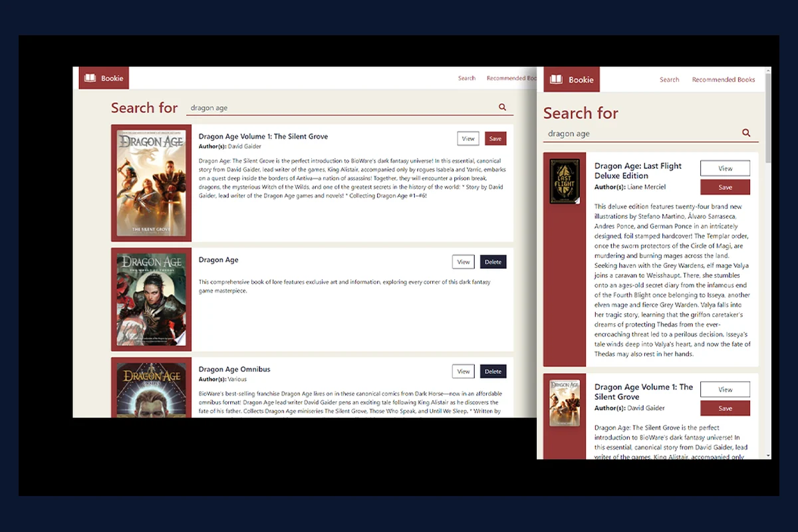This screenshot has width=798, height=532.
Task: Delete the Dragon Age Omnibus book
Action: tap(493, 371)
